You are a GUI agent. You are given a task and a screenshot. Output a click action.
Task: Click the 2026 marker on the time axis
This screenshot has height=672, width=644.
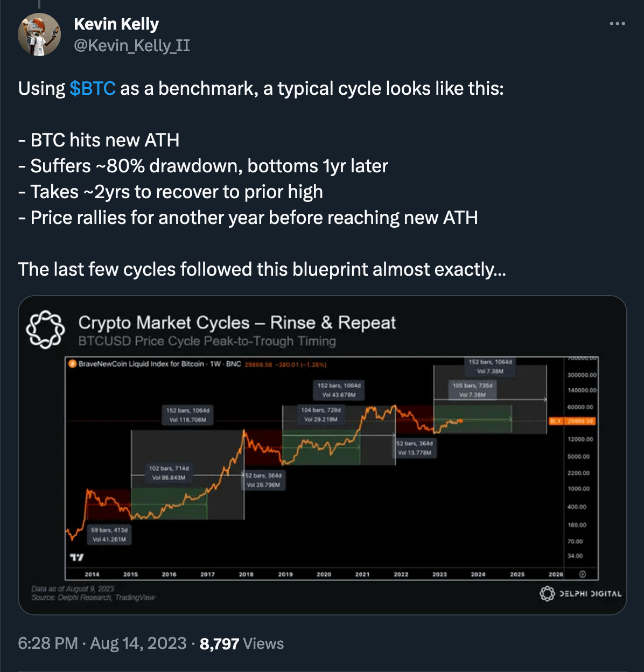(x=556, y=575)
